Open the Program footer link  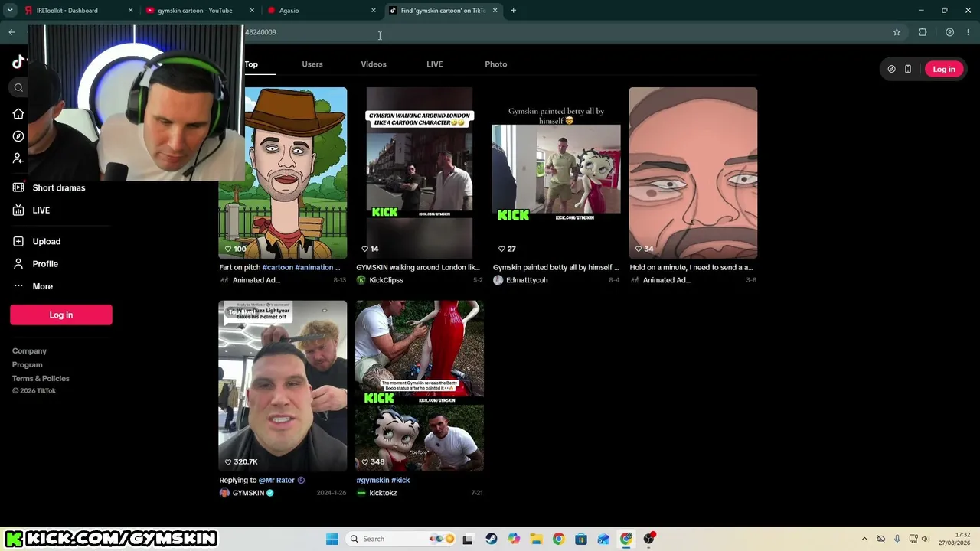pos(27,365)
